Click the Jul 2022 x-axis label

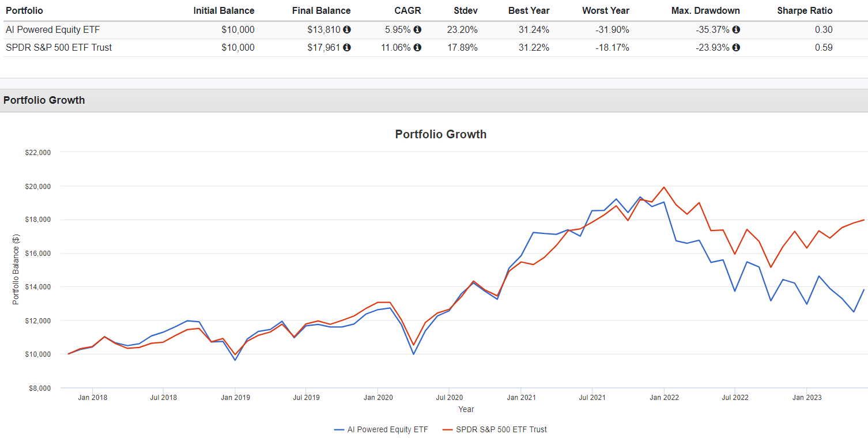(x=735, y=398)
